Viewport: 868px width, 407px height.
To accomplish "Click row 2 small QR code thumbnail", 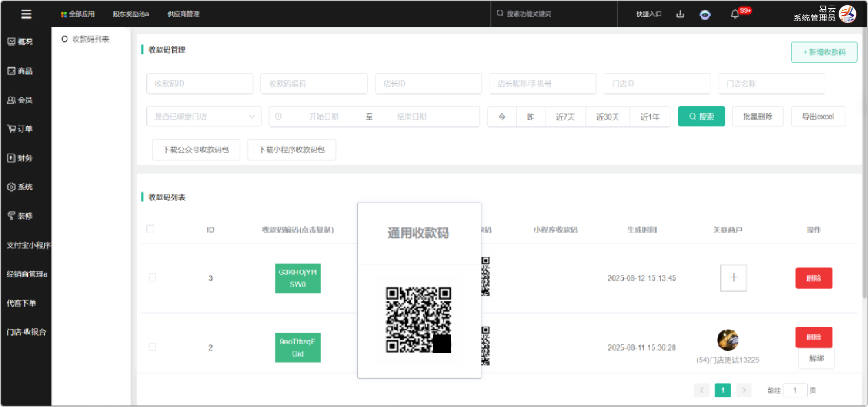I will [x=485, y=346].
